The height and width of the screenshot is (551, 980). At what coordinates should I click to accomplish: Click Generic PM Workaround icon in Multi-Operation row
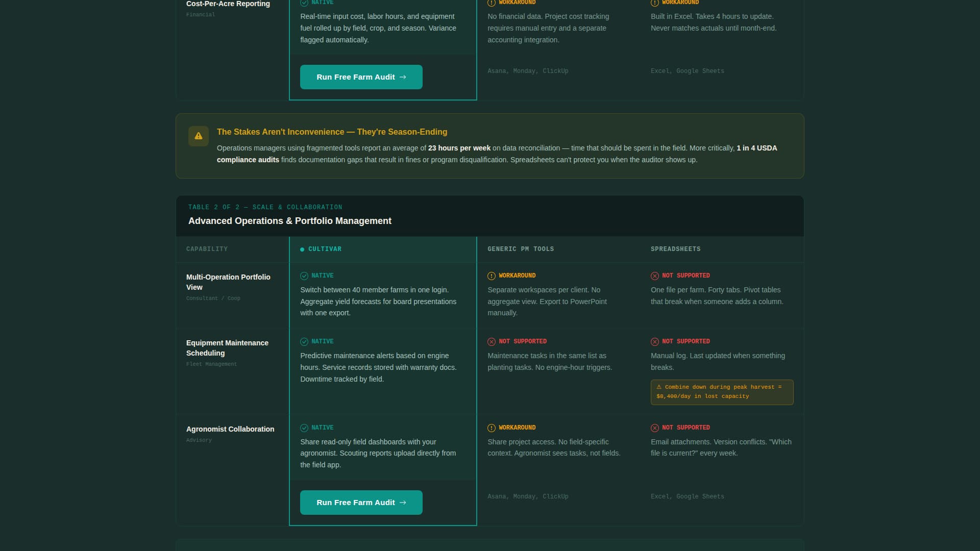click(x=492, y=276)
